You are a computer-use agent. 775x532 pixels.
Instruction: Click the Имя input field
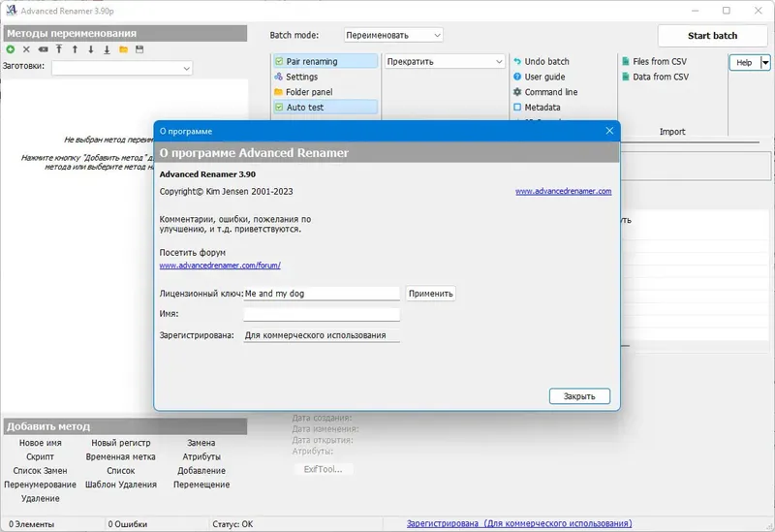pos(322,314)
